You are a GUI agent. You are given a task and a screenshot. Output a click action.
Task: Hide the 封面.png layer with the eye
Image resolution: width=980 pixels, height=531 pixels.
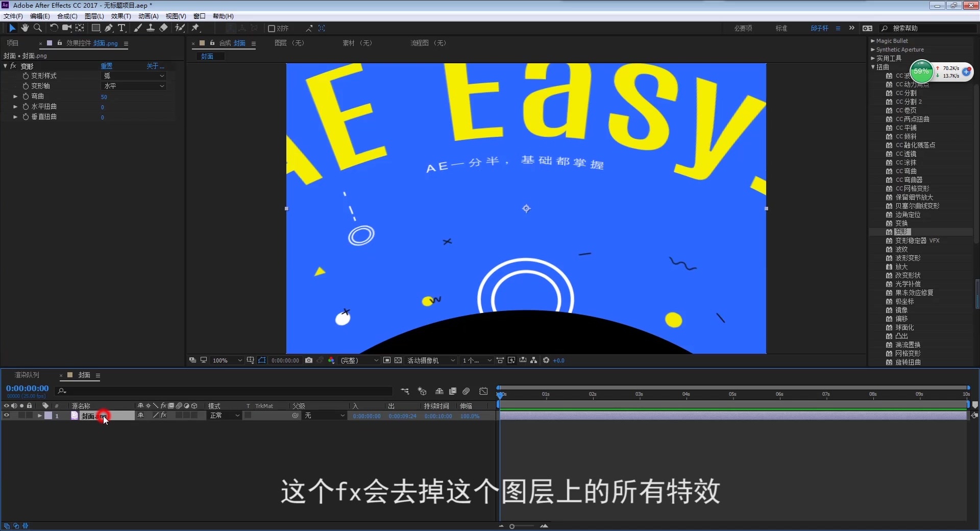pyautogui.click(x=7, y=416)
